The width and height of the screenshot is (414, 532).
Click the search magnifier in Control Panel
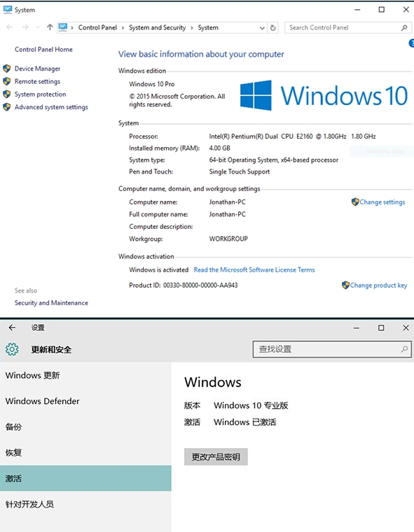pyautogui.click(x=404, y=28)
